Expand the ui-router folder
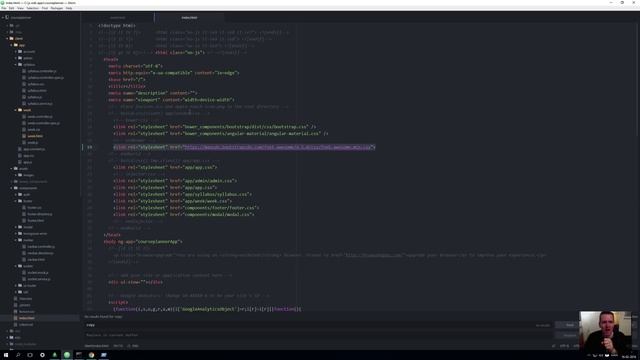 pyautogui.click(x=16, y=286)
